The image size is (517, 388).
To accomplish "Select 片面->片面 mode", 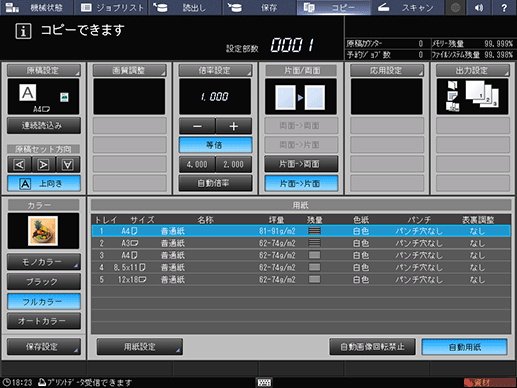I will tap(301, 183).
